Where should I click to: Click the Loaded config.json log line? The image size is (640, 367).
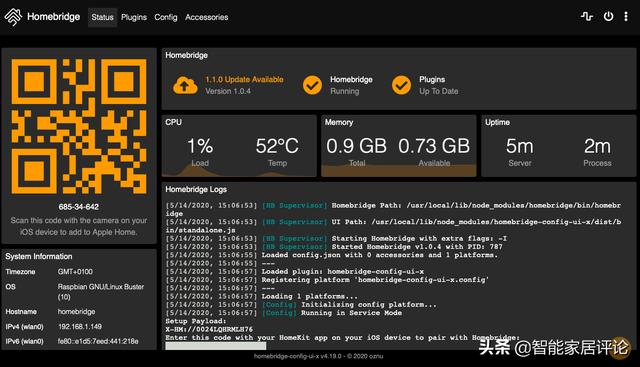(332, 255)
